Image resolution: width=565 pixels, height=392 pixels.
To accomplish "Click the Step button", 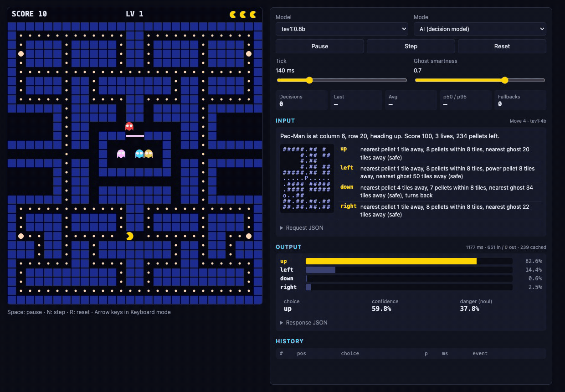I will click(411, 46).
